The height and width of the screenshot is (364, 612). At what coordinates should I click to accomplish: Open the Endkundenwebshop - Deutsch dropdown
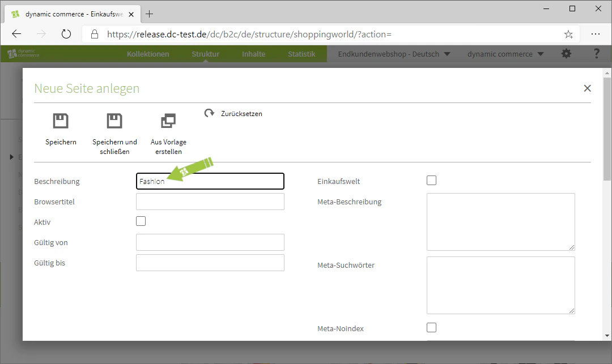coord(394,54)
